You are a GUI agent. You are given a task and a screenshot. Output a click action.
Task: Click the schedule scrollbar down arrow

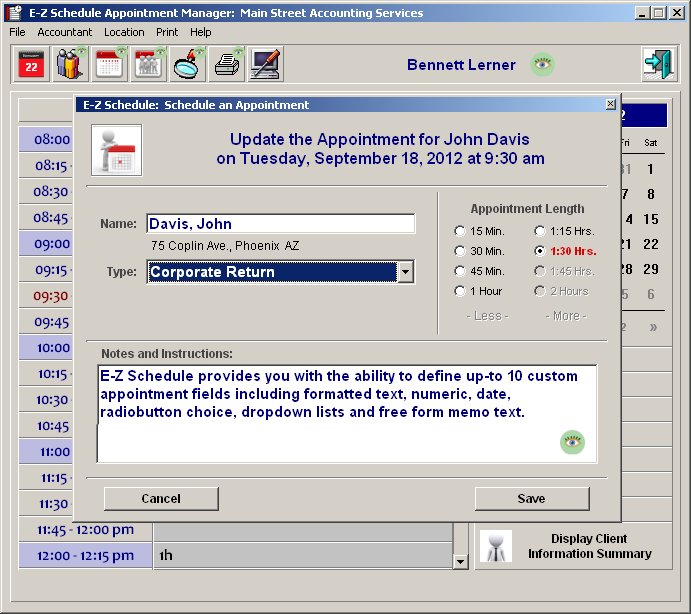[460, 562]
